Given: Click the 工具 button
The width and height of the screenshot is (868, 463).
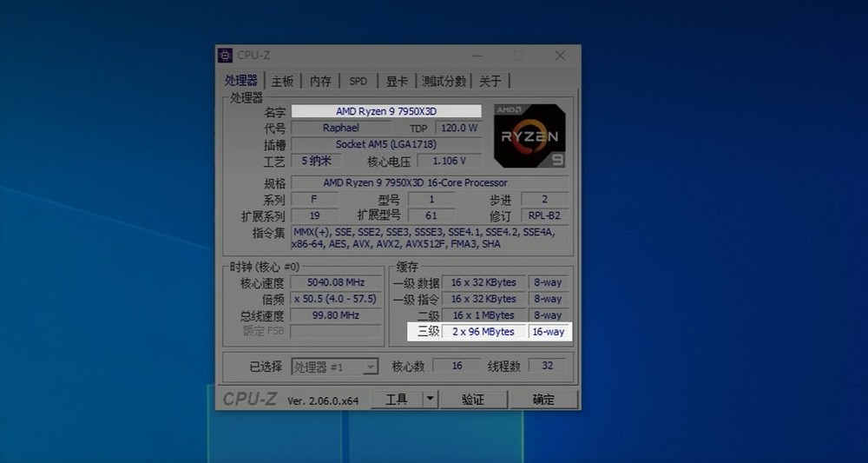Looking at the screenshot, I should pyautogui.click(x=397, y=400).
